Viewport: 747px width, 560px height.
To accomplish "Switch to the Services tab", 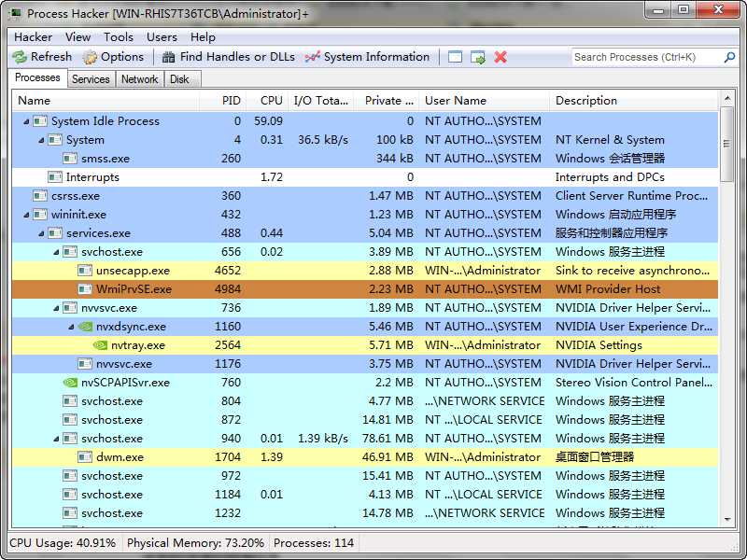I will tap(91, 79).
